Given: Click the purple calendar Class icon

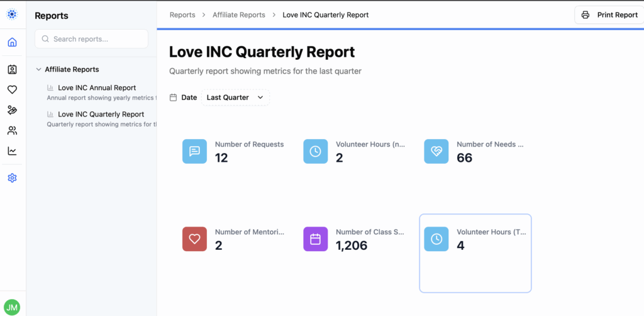Looking at the screenshot, I should (316, 239).
